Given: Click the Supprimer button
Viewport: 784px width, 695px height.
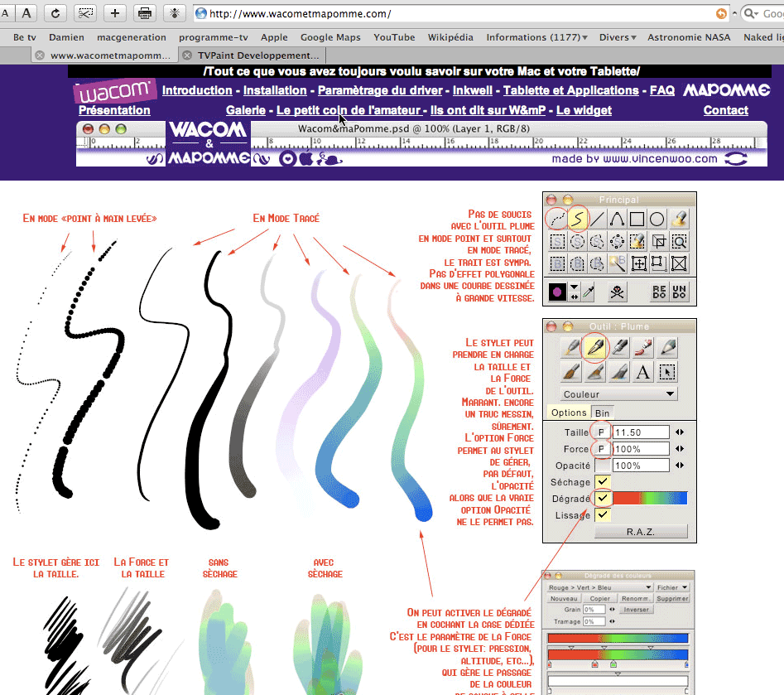Looking at the screenshot, I should point(672,598).
